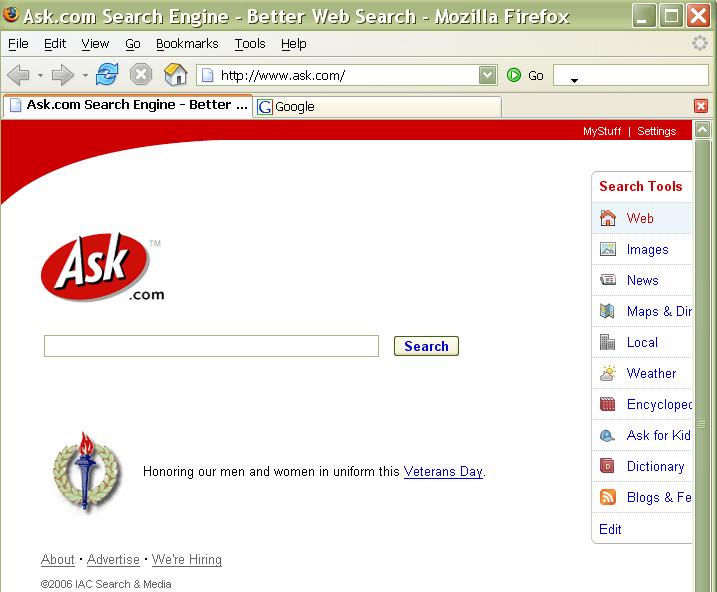717x592 pixels.
Task: Click the Google tab favicon
Action: [x=264, y=107]
